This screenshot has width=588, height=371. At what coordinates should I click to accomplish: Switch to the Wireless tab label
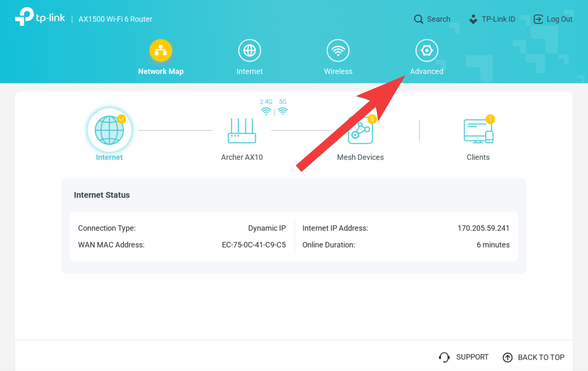click(338, 71)
